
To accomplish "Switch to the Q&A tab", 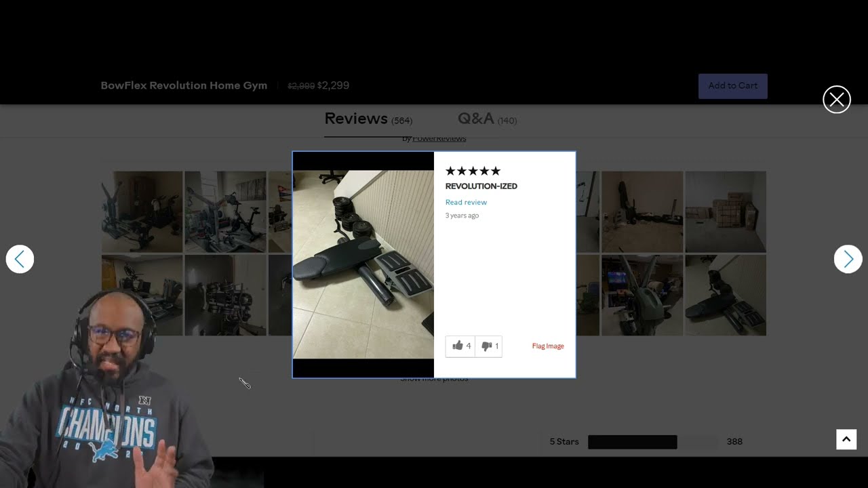I will [487, 119].
